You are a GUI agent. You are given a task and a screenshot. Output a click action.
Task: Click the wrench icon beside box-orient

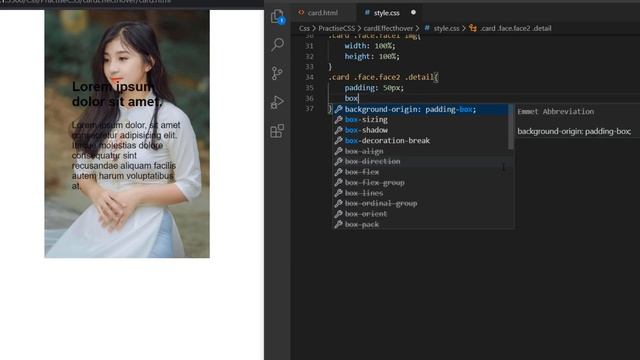[x=338, y=214]
